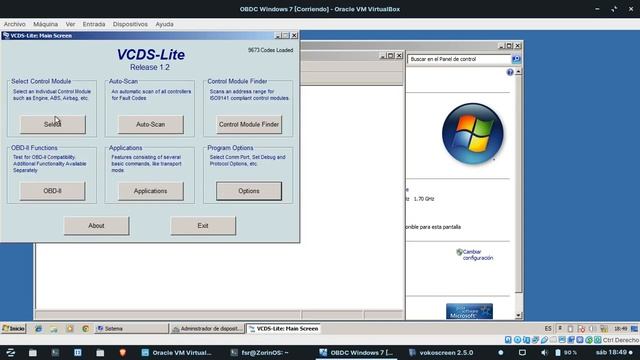Open VCDS-Lite program Options
The image size is (640, 360).
[x=249, y=191]
